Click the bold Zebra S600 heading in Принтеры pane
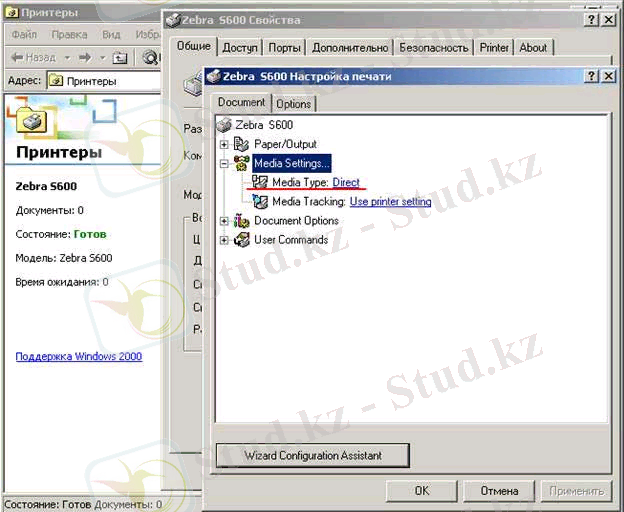624x512 pixels. (46, 186)
